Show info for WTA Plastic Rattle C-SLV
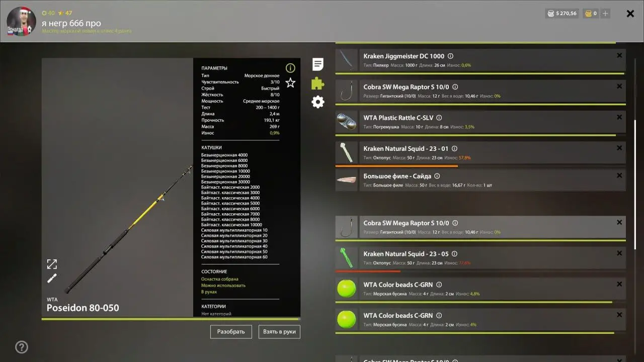The height and width of the screenshot is (362, 644). coord(439,118)
